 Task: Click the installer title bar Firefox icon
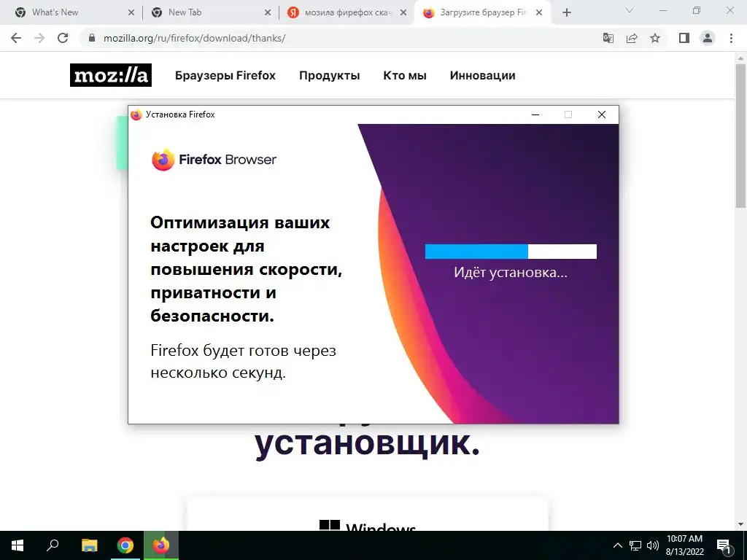coord(136,114)
